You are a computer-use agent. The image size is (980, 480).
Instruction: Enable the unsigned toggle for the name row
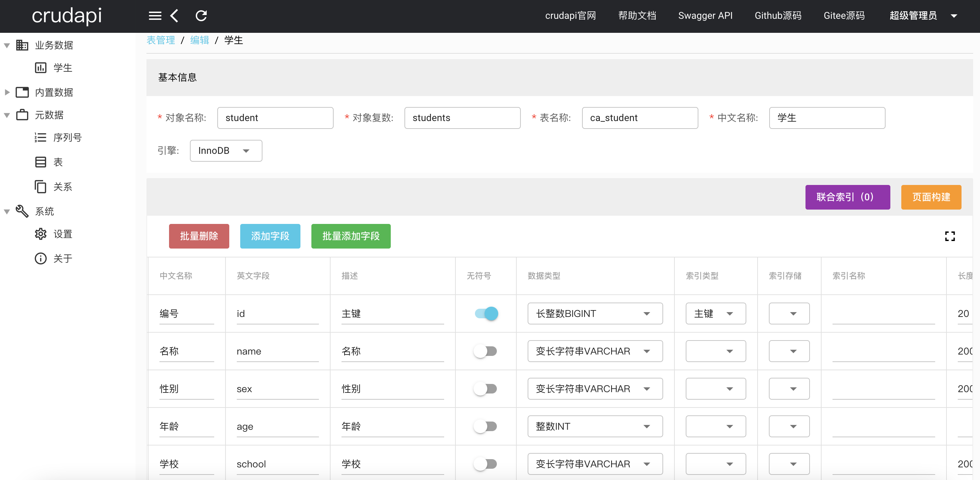pos(486,351)
